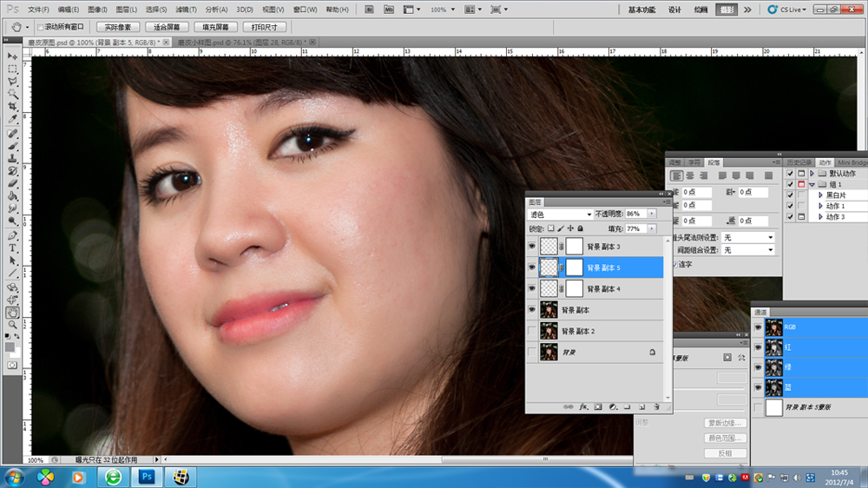868x488 pixels.
Task: Click the Delete layer trash icon
Action: (x=656, y=406)
